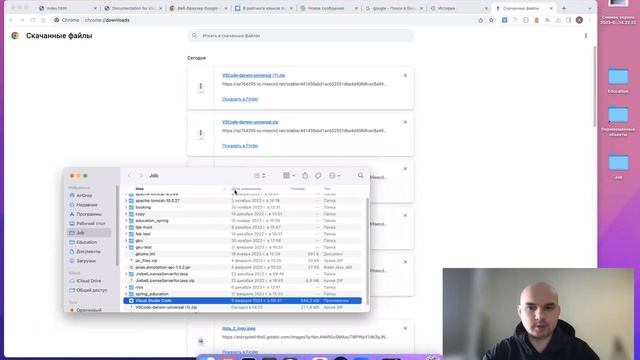Screen dimensions: 640x360
Task: Sort Finder list by Имя column
Action: point(139,189)
